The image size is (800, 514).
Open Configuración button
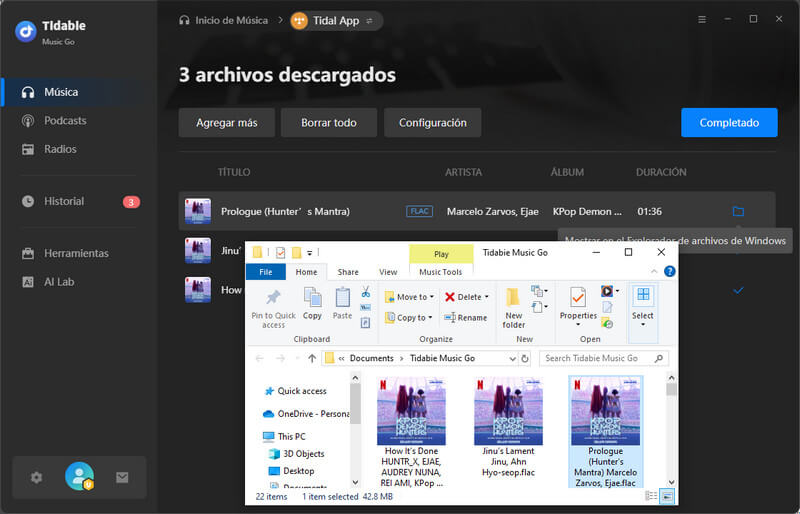pyautogui.click(x=433, y=123)
